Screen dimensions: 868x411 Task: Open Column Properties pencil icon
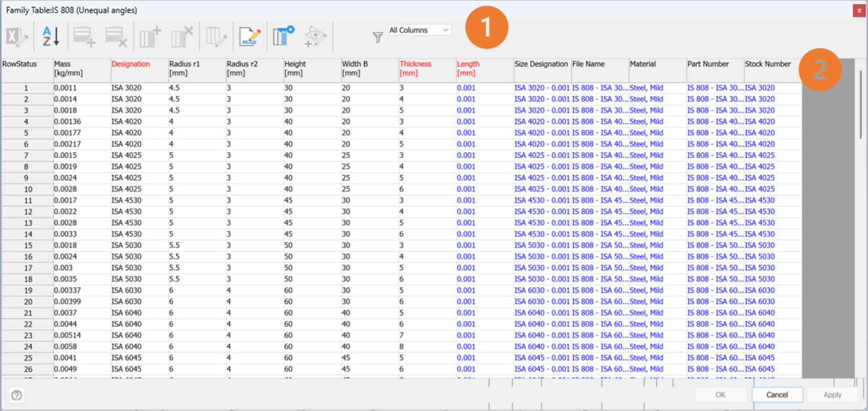(x=216, y=37)
